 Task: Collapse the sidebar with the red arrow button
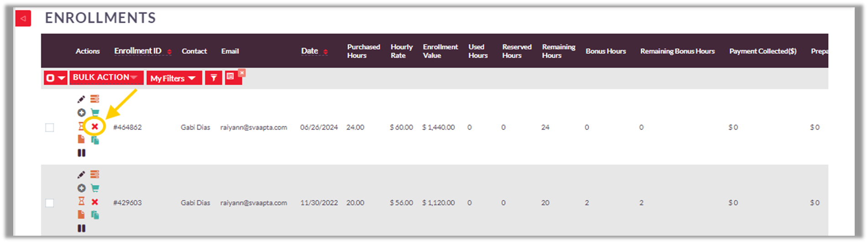pos(23,19)
